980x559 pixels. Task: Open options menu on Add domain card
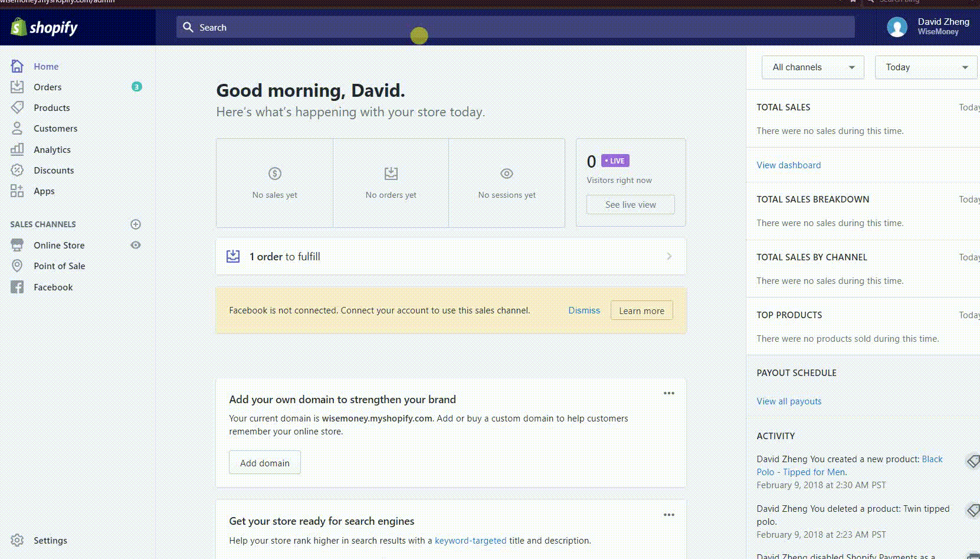click(x=668, y=393)
